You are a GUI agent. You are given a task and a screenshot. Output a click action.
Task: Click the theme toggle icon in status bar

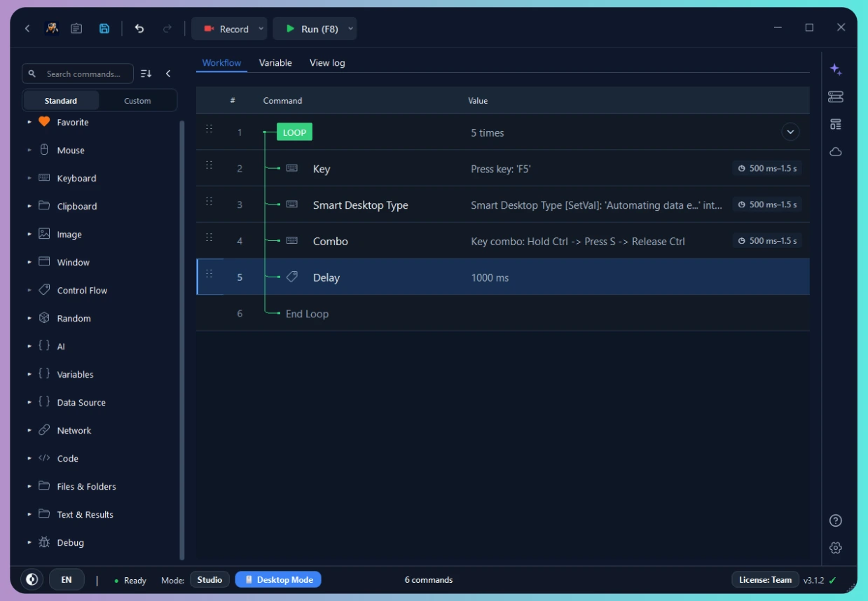tap(31, 579)
